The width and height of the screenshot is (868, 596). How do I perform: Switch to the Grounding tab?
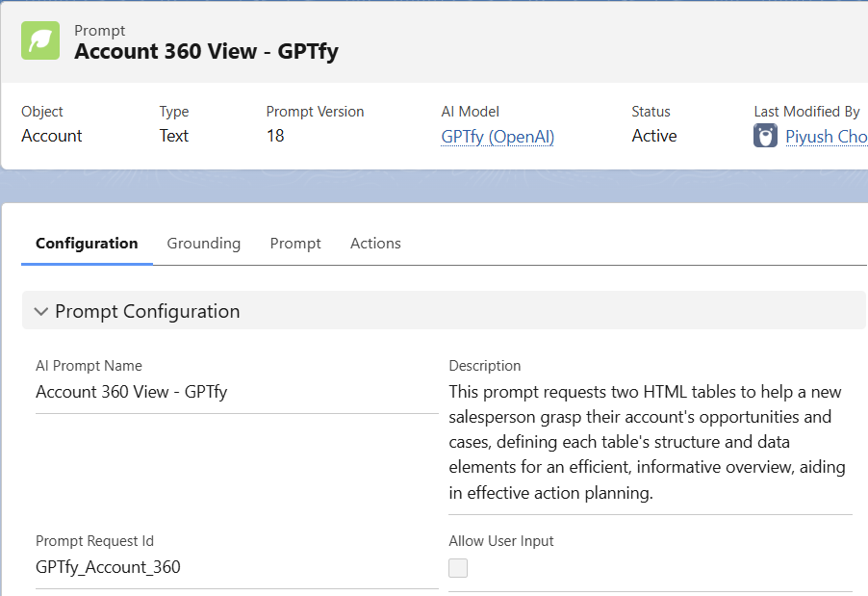(204, 244)
